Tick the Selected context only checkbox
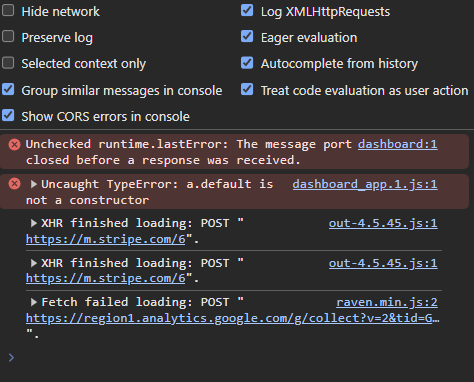Screen dimensions: 474x382 coord(8,63)
